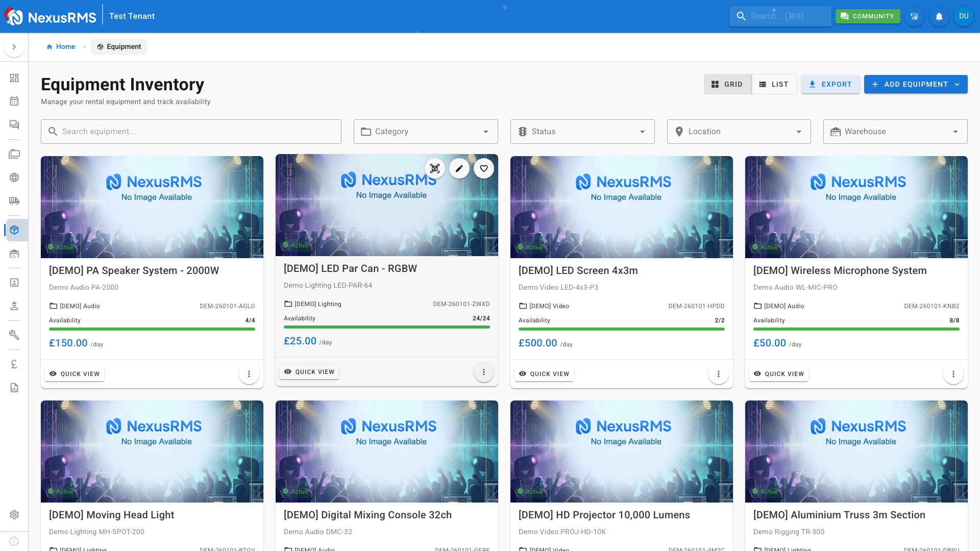Screen dimensions: 980x551
Task: Switch to List view
Action: [x=774, y=84]
